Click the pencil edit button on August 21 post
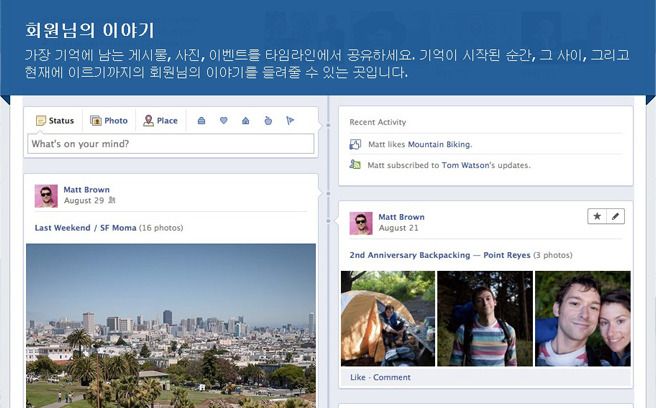The height and width of the screenshot is (408, 656). point(615,216)
